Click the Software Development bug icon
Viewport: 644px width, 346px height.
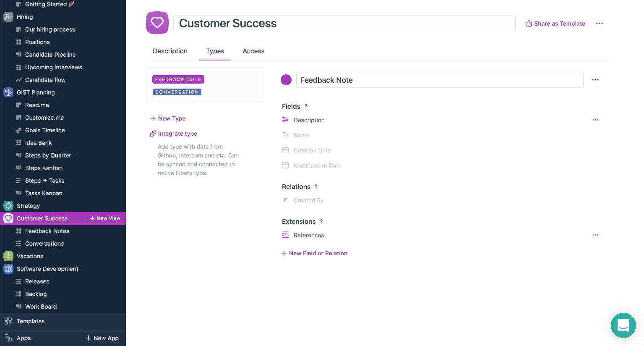point(8,269)
